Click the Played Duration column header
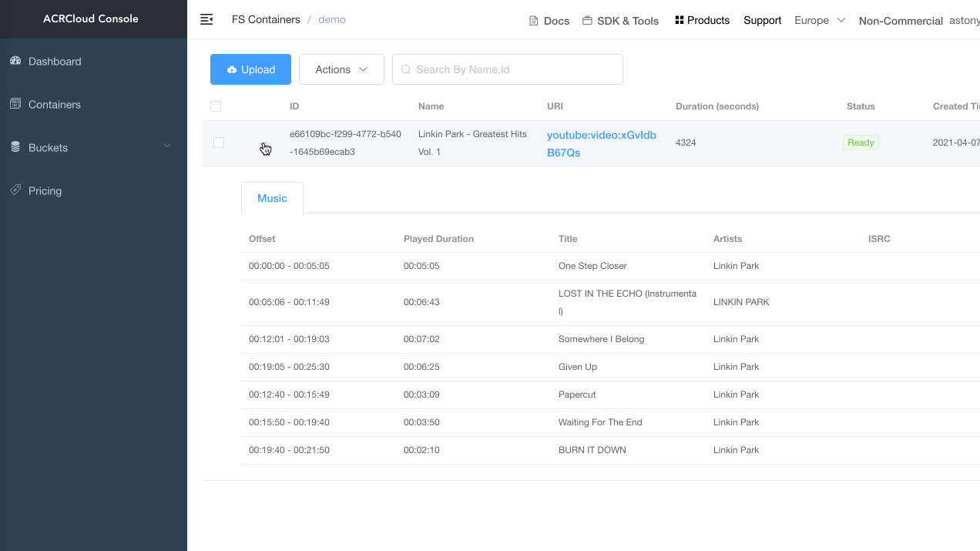The width and height of the screenshot is (980, 551). 438,239
